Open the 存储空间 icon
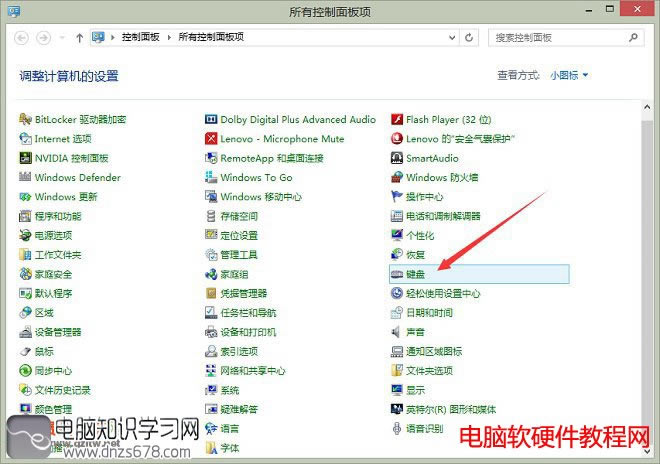This screenshot has width=660, height=464. point(211,216)
